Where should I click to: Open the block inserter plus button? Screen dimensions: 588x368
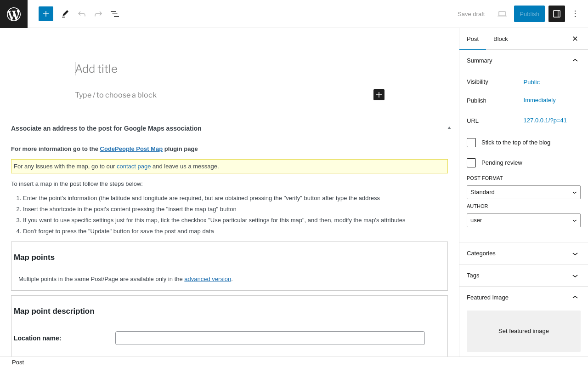46,14
